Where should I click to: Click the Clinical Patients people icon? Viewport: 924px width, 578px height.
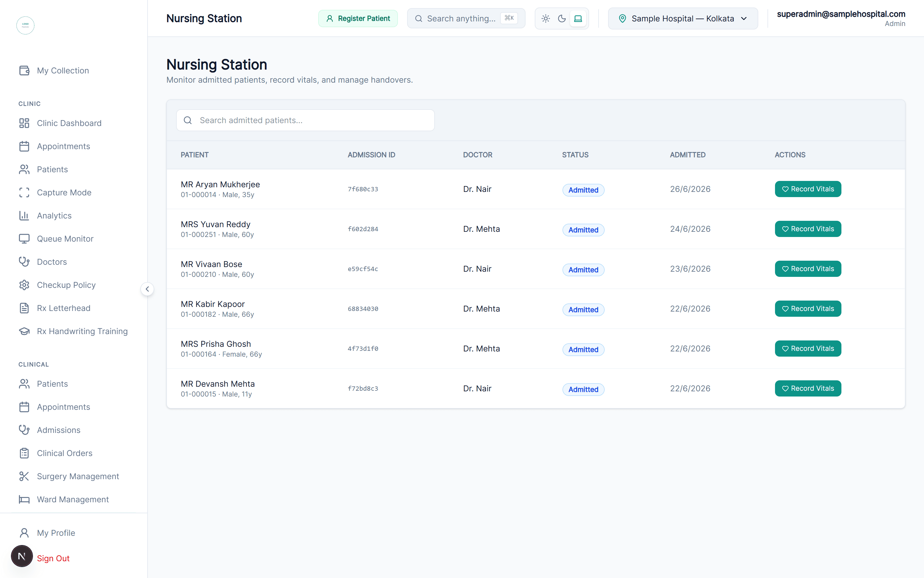tap(24, 384)
